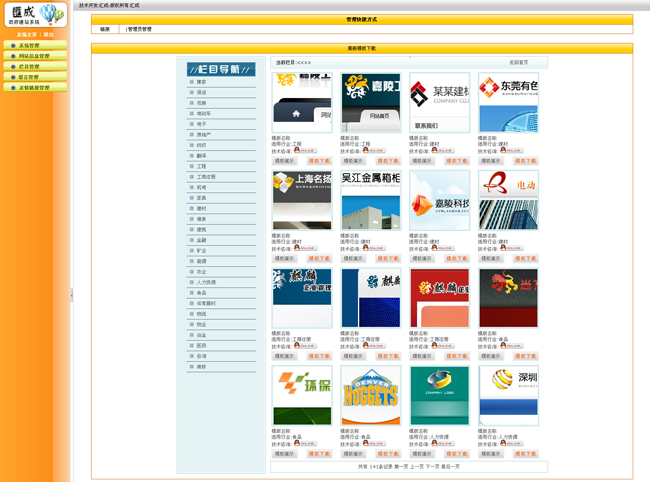Open the 嘉骏科技 template thumbnail

pyautogui.click(x=439, y=200)
